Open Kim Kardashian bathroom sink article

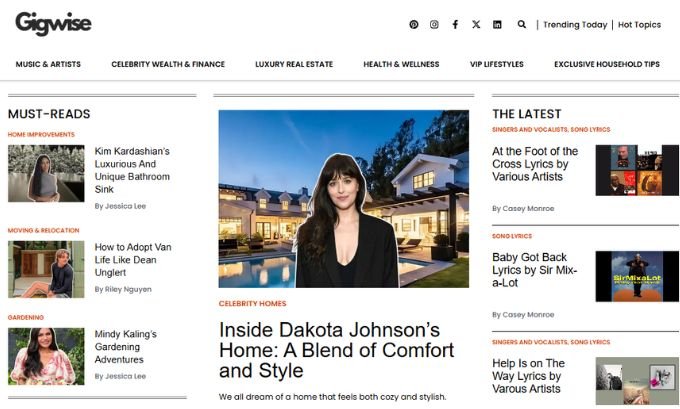tap(132, 170)
